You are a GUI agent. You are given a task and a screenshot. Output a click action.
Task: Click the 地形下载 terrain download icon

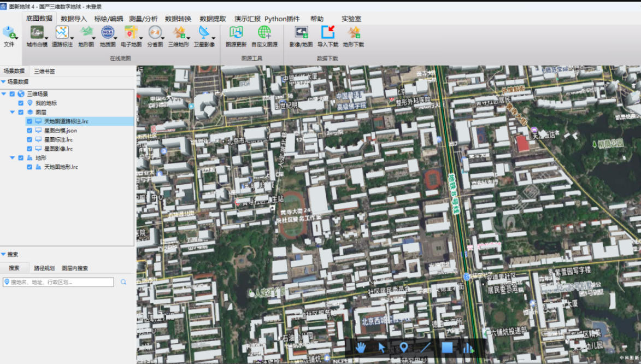pyautogui.click(x=354, y=33)
